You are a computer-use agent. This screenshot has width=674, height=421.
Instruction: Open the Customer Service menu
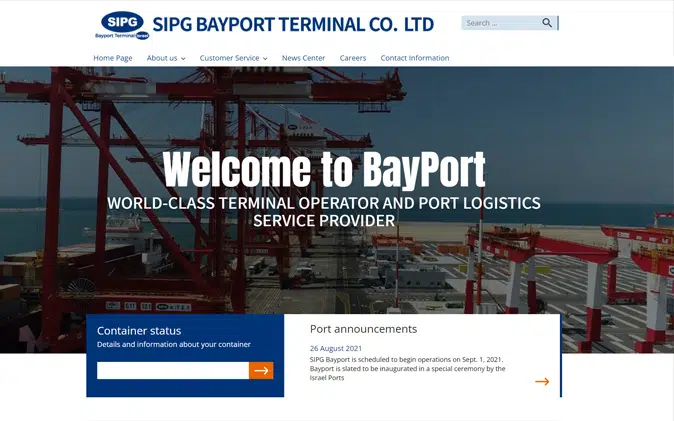229,58
